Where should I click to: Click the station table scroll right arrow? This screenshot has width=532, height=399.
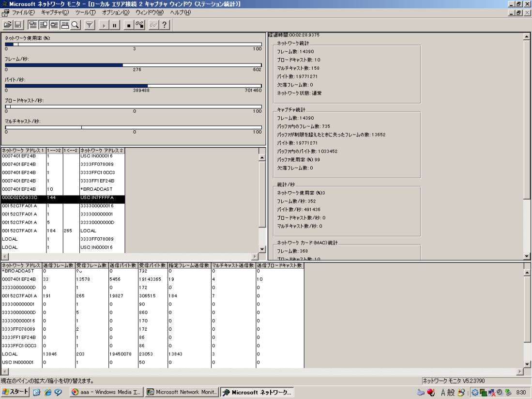(520, 371)
